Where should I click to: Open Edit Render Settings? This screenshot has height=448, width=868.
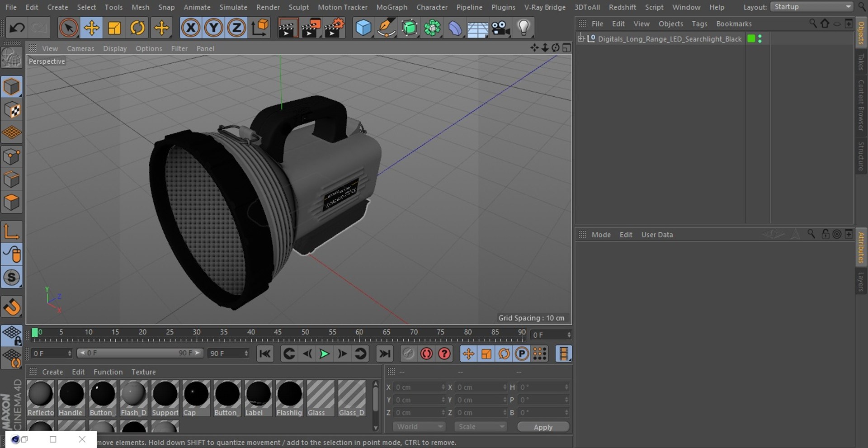point(335,28)
